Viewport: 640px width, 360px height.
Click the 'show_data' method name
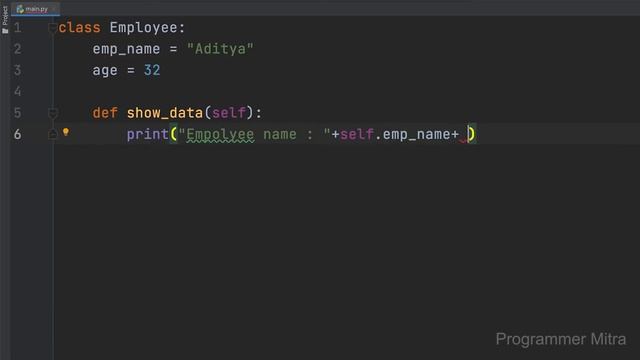pos(164,113)
